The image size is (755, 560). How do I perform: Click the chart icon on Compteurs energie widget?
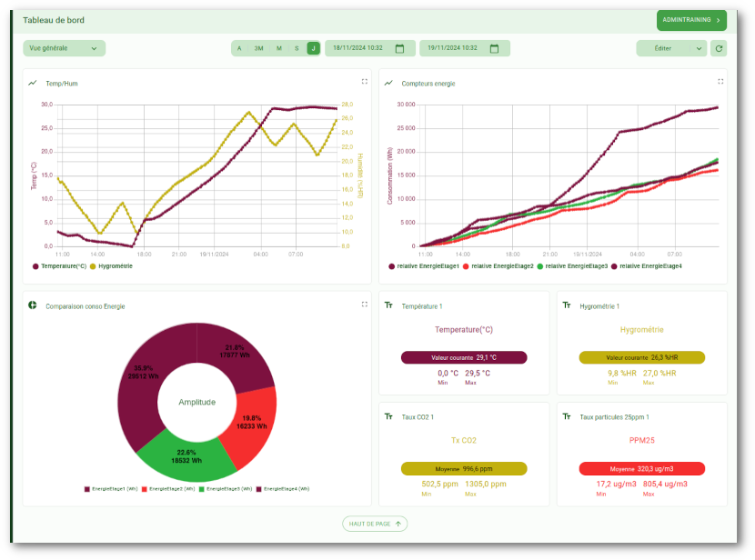pyautogui.click(x=390, y=82)
